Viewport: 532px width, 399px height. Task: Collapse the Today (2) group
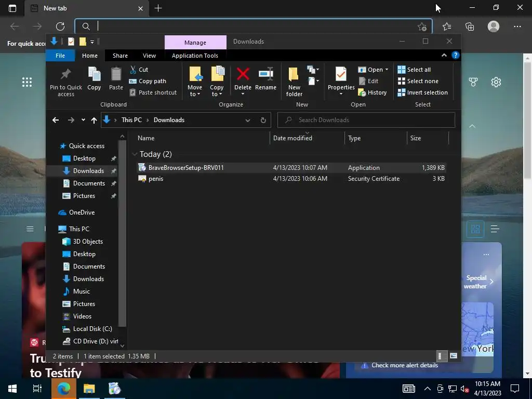pyautogui.click(x=135, y=154)
